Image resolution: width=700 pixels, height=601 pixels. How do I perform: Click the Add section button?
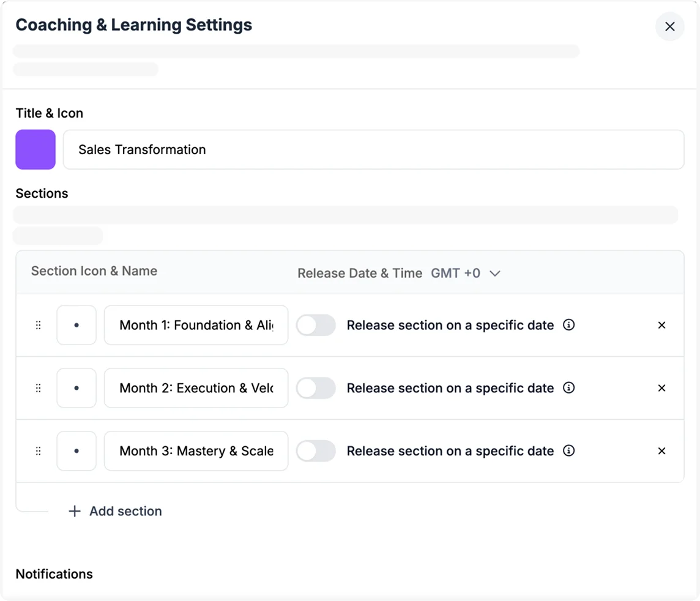click(115, 511)
